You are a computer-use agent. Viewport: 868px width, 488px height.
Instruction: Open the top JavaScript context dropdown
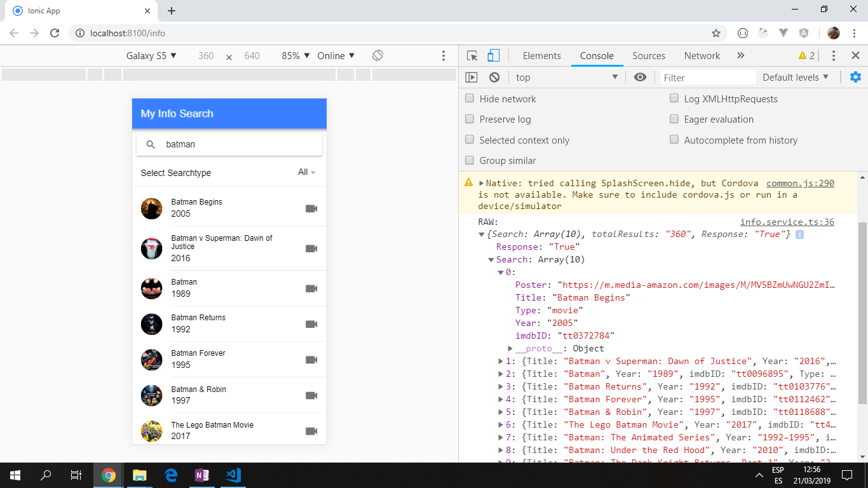point(566,78)
